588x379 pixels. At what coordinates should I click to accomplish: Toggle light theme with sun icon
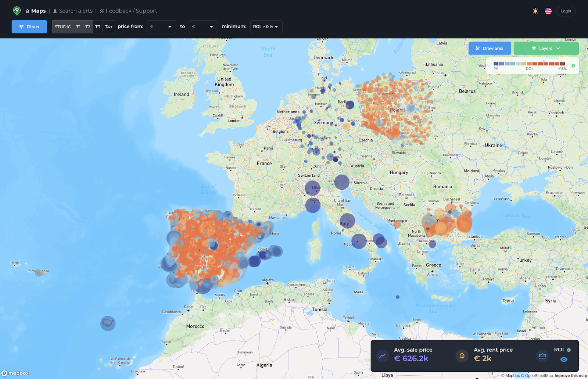[x=535, y=11]
